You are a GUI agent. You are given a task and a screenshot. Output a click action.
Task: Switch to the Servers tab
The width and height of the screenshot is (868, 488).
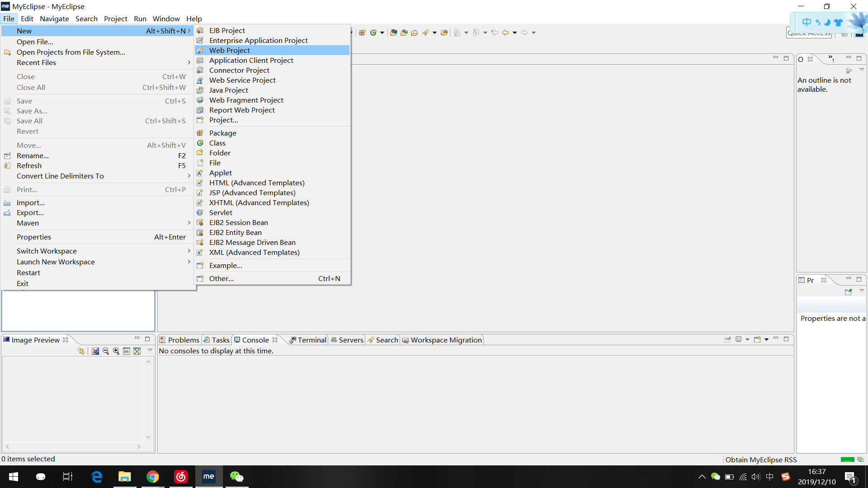click(350, 340)
